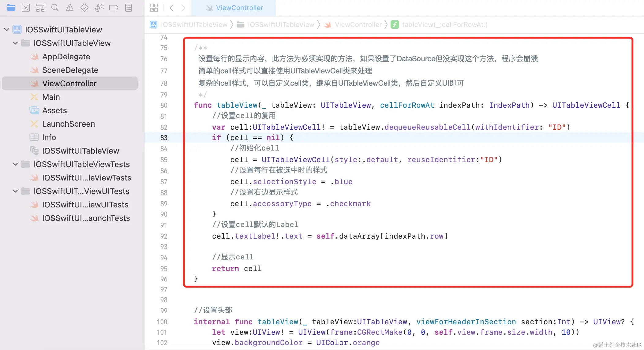Select AppDelegate file in navigator
This screenshot has width=644, height=350.
tap(66, 57)
